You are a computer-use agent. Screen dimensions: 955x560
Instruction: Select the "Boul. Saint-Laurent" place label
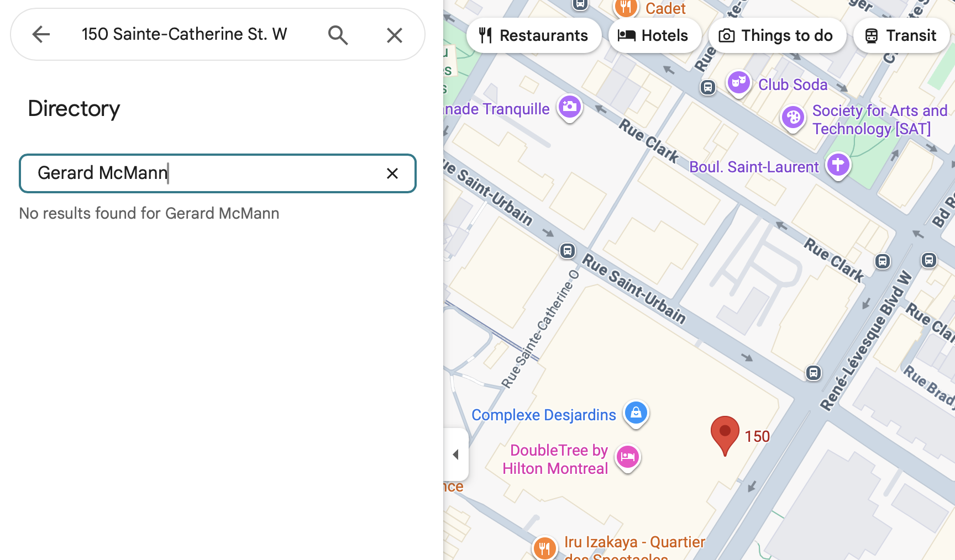(754, 167)
